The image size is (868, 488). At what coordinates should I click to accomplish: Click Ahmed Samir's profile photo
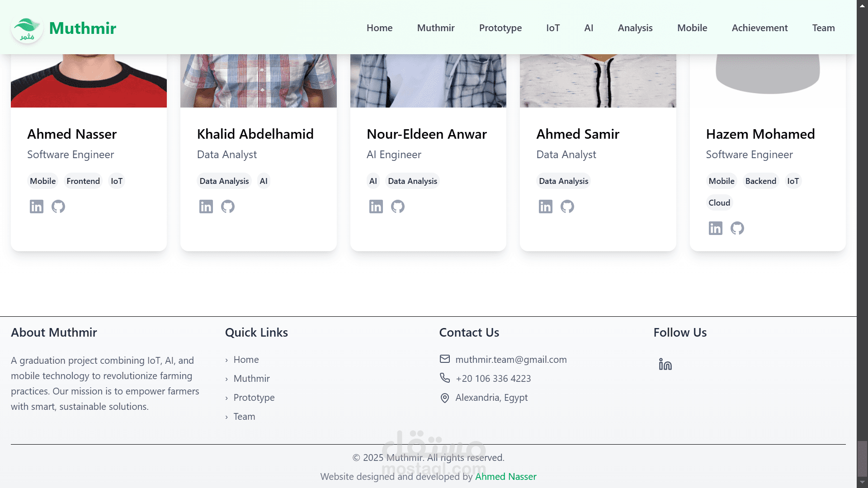598,81
